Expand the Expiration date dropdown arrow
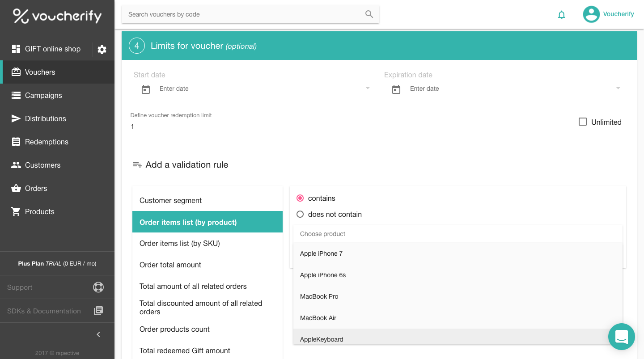 pos(618,88)
